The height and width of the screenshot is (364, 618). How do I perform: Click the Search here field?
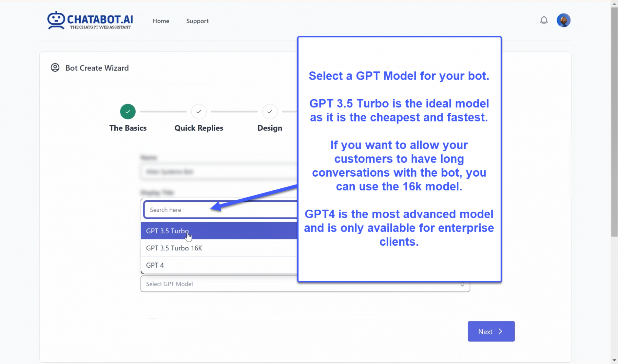point(221,210)
